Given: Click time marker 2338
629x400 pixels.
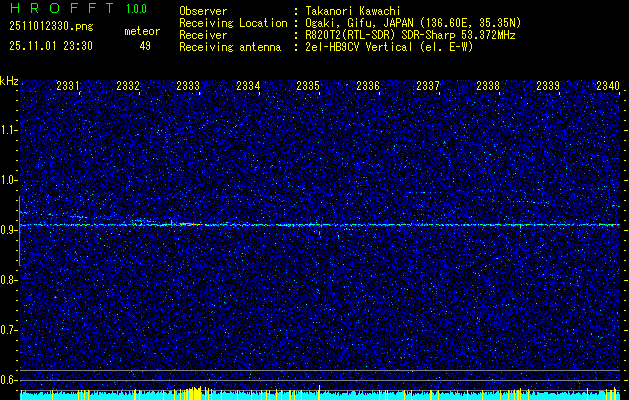Looking at the screenshot, I should tap(488, 85).
